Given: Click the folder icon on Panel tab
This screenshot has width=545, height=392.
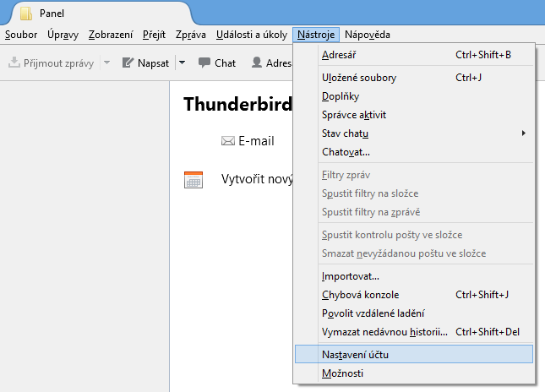Looking at the screenshot, I should (26, 14).
